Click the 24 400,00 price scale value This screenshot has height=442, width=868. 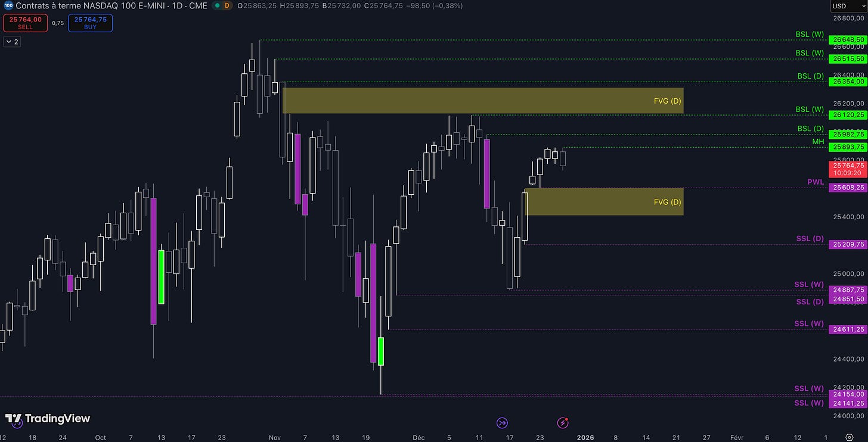[x=848, y=359]
